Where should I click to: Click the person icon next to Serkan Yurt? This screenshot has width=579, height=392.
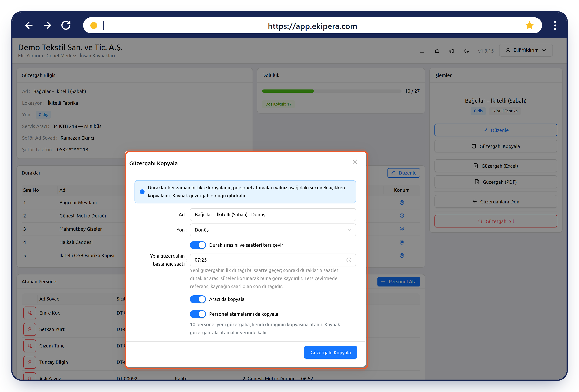coord(30,329)
